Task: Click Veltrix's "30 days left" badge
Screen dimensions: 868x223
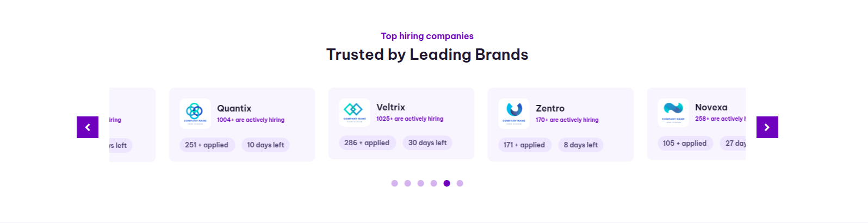Action: click(x=427, y=143)
